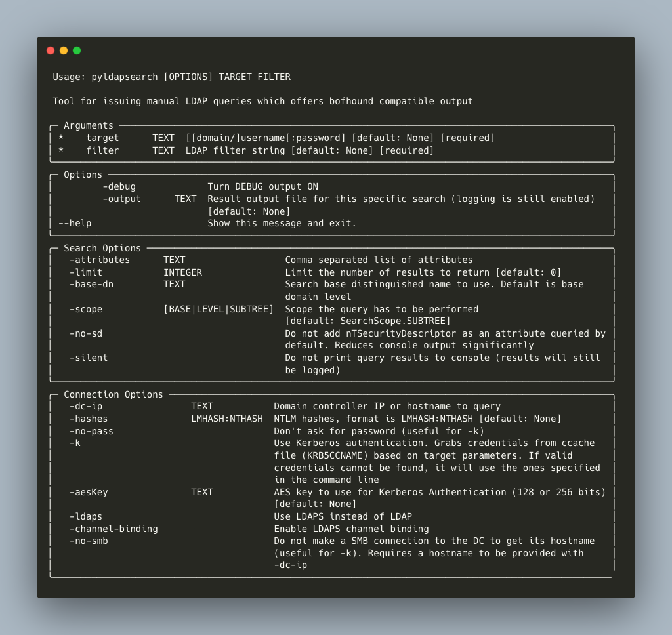Click 'Enable LDAPS channel binding' text
This screenshot has height=635, width=672.
[352, 529]
